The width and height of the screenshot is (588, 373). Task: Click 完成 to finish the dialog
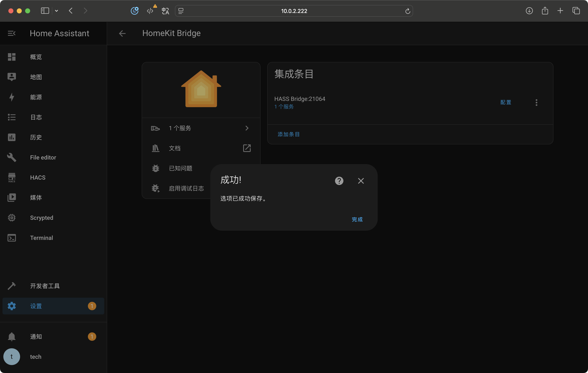[x=357, y=219]
